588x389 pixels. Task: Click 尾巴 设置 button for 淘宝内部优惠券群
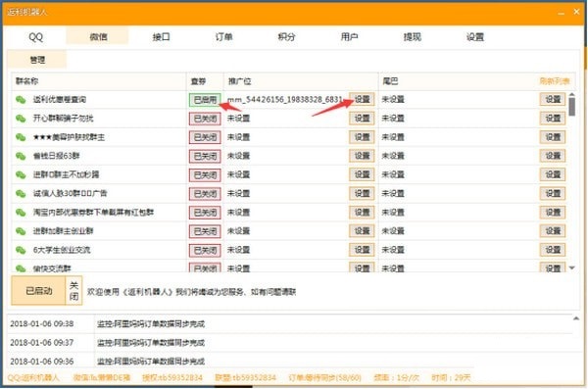click(x=553, y=212)
